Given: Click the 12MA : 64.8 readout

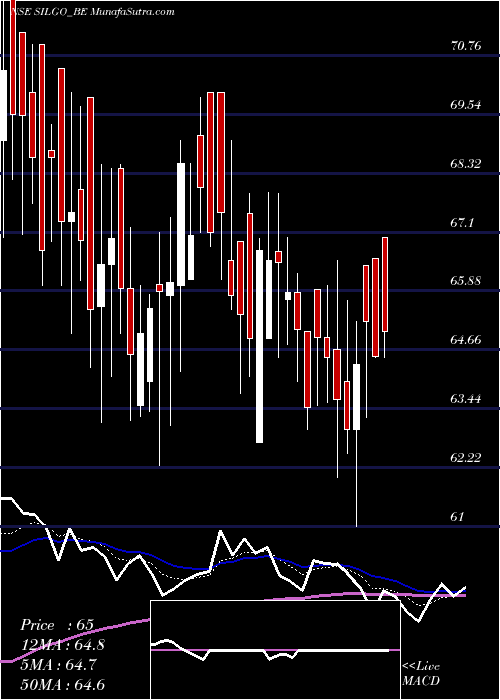Looking at the screenshot, I should pos(62,645).
